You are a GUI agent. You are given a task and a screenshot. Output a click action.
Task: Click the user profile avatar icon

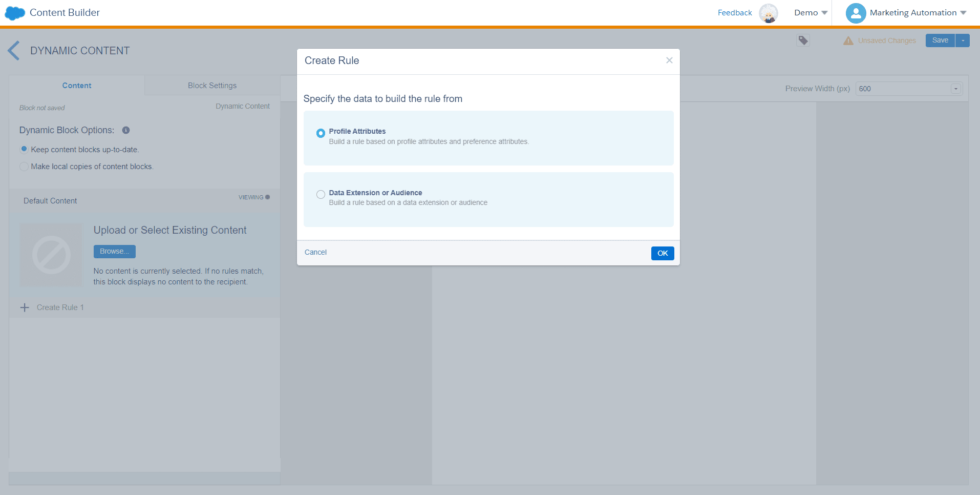pos(856,13)
